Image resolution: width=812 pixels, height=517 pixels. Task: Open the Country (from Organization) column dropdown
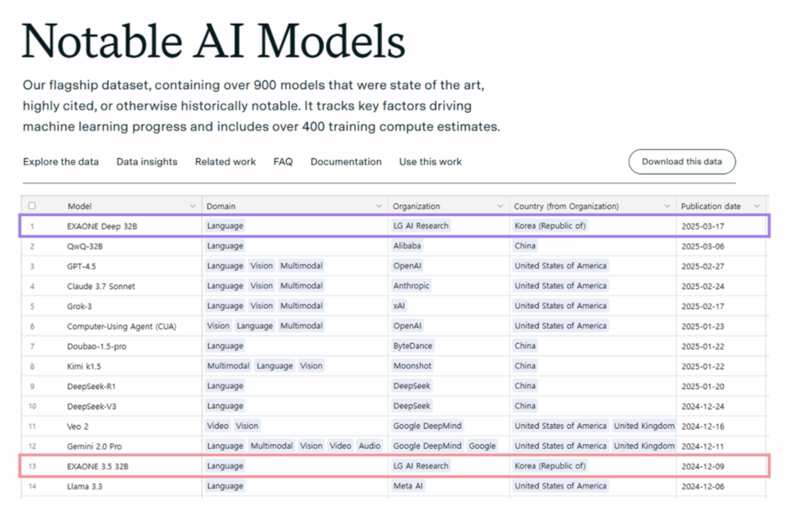[x=667, y=205]
